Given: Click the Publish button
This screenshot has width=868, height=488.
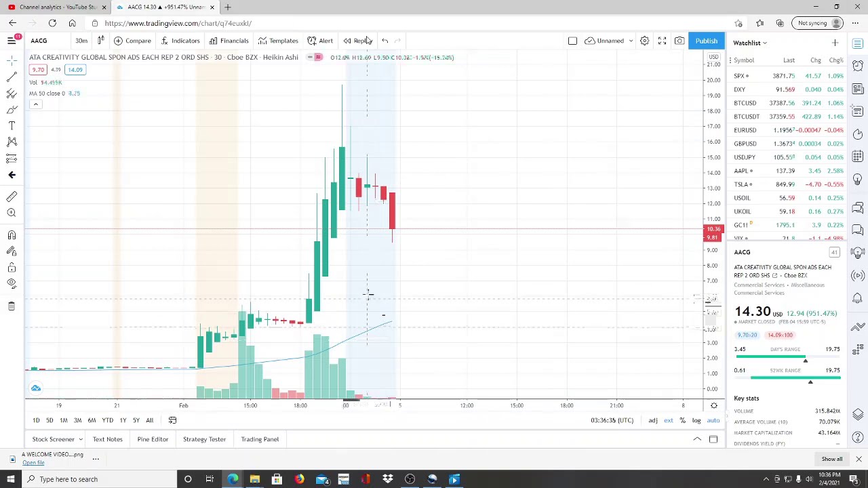Looking at the screenshot, I should tap(706, 41).
